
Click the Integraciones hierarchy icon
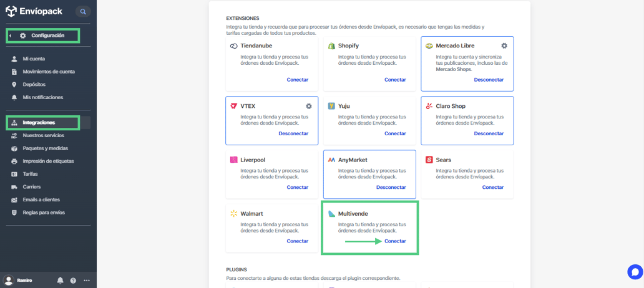pyautogui.click(x=14, y=123)
